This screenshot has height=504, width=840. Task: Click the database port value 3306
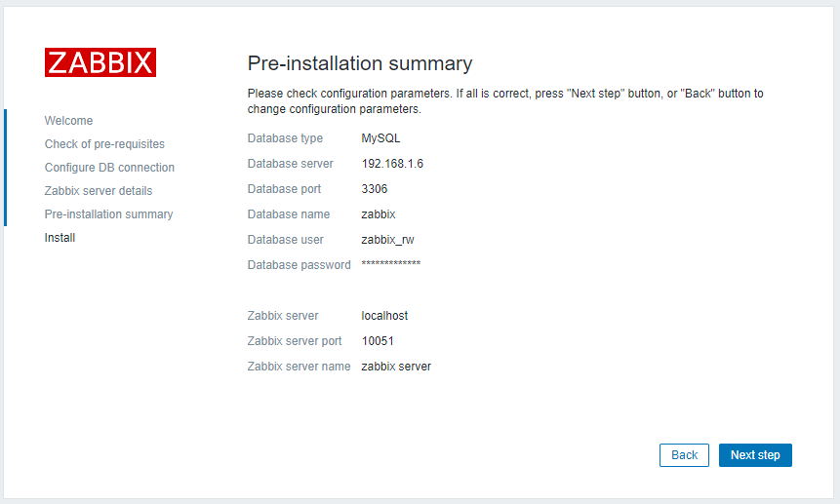coord(375,189)
